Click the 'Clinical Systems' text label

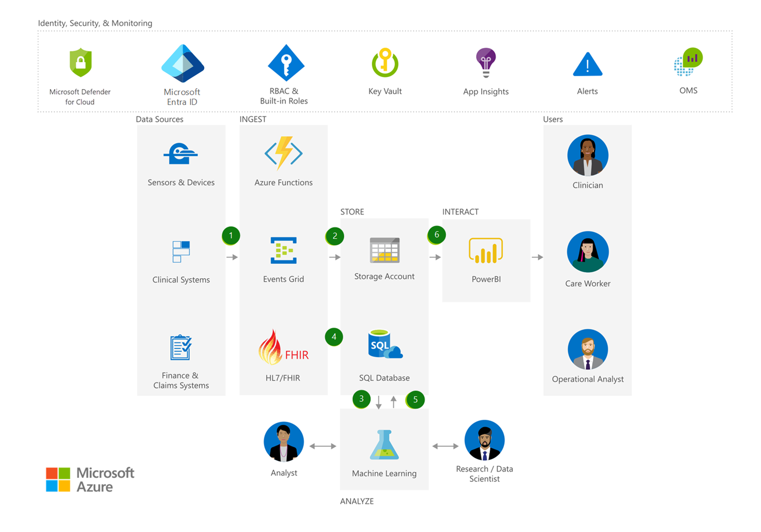click(x=181, y=280)
